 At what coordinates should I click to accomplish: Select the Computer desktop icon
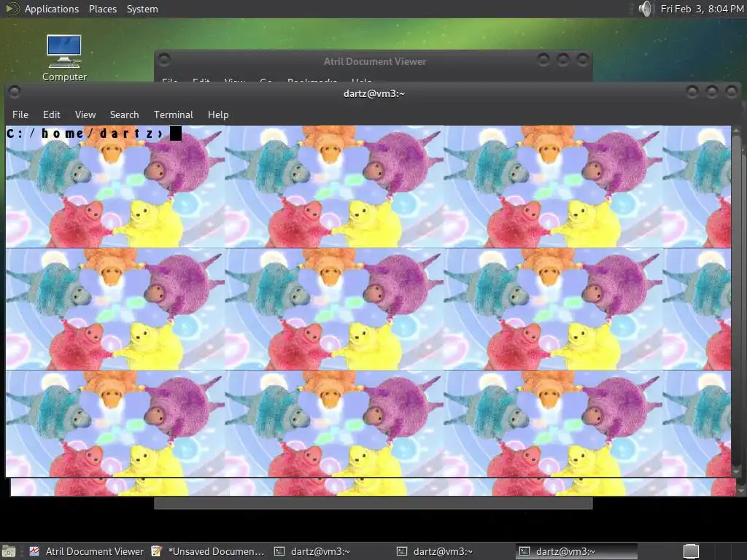click(x=64, y=58)
